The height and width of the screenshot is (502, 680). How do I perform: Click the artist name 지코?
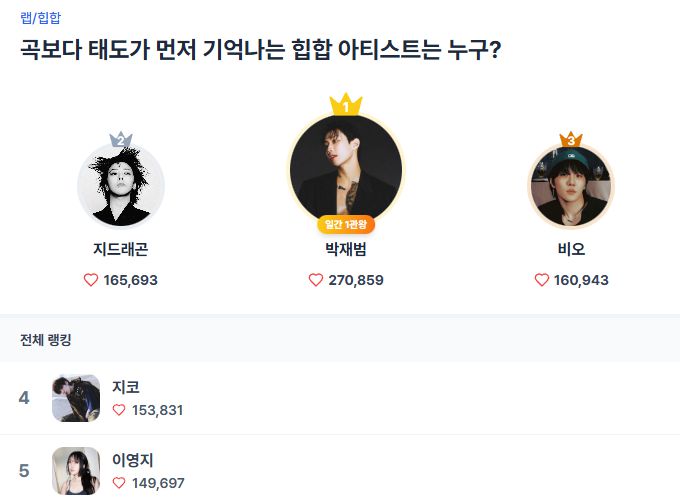click(x=126, y=387)
